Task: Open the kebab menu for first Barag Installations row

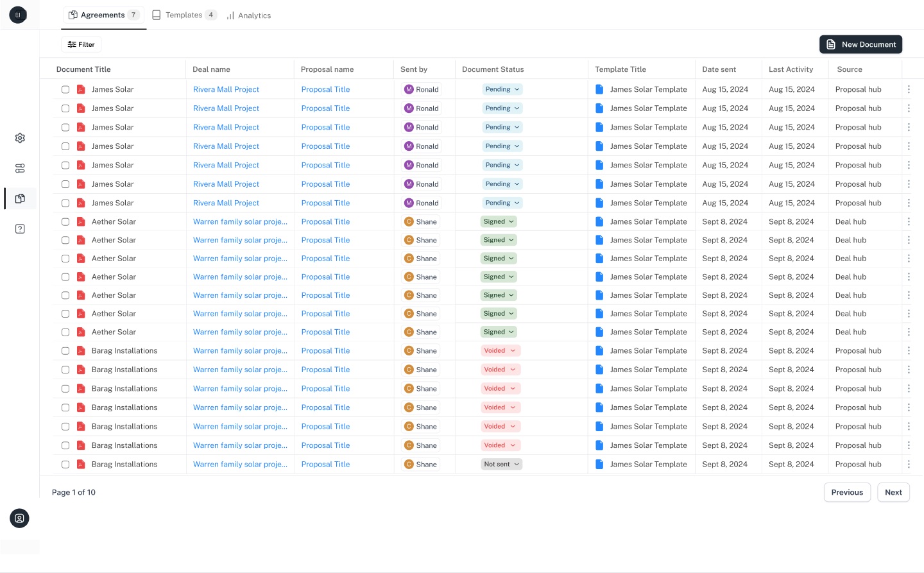Action: point(909,350)
